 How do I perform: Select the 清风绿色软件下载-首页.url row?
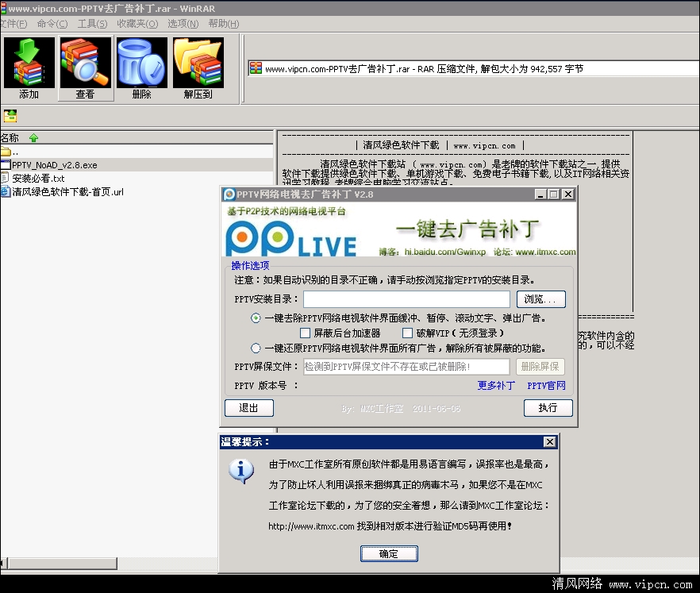click(x=137, y=191)
